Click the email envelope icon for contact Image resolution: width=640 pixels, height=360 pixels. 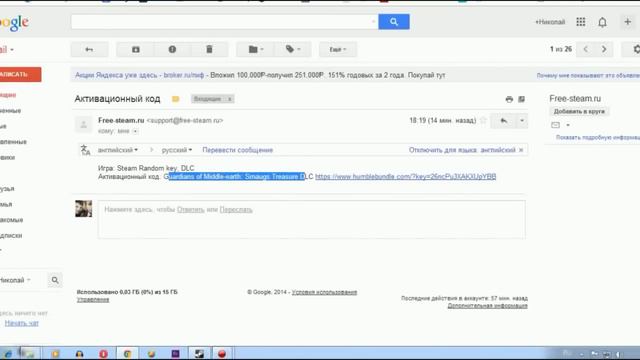tap(556, 125)
